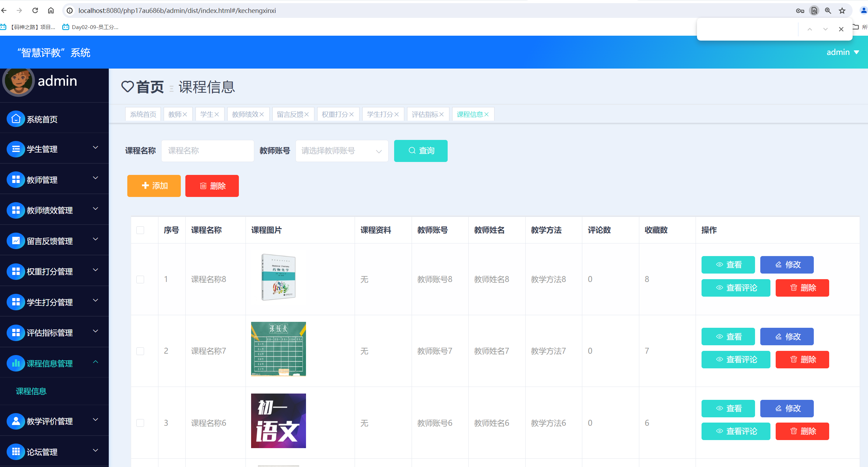Bookmark this page with star icon

point(842,11)
